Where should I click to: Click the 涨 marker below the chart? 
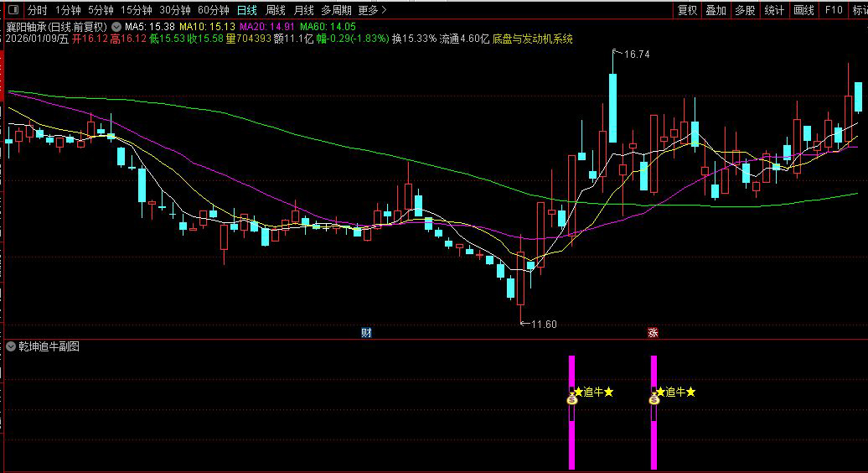(652, 332)
